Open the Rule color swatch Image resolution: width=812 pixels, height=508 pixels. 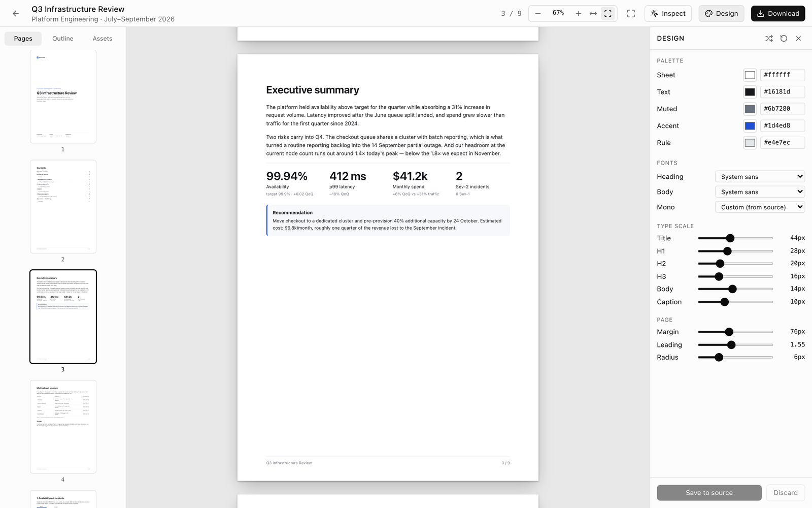[750, 143]
